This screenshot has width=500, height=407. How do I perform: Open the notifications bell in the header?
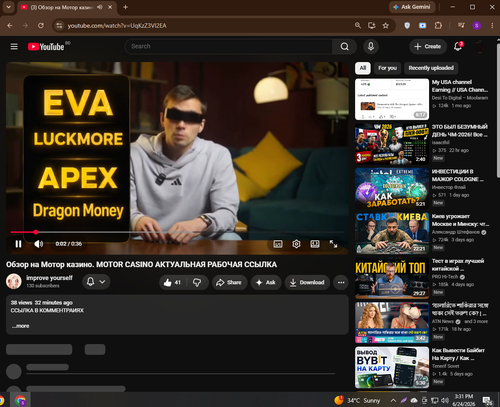(x=458, y=46)
